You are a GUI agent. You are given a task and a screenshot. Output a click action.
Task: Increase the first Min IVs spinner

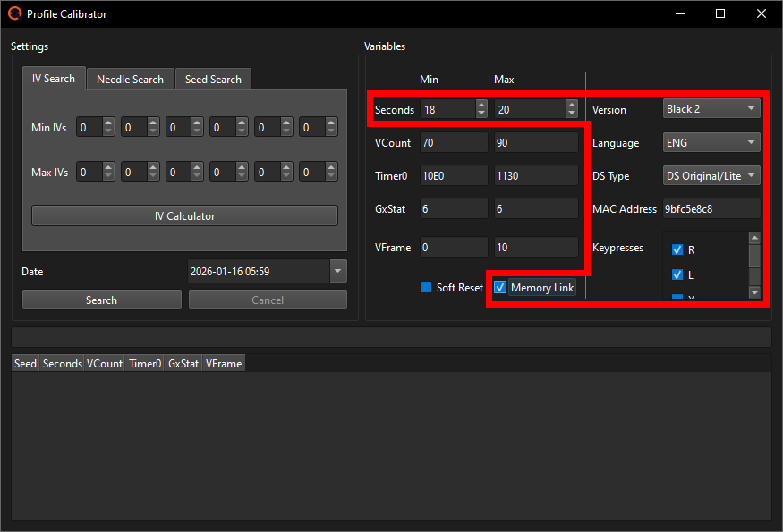click(110, 122)
